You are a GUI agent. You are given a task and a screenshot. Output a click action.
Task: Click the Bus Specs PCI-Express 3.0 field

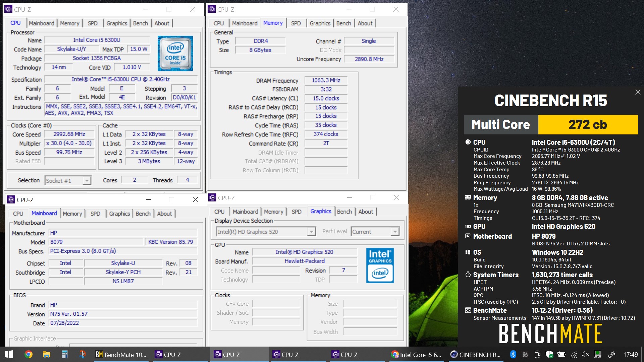[x=123, y=251]
